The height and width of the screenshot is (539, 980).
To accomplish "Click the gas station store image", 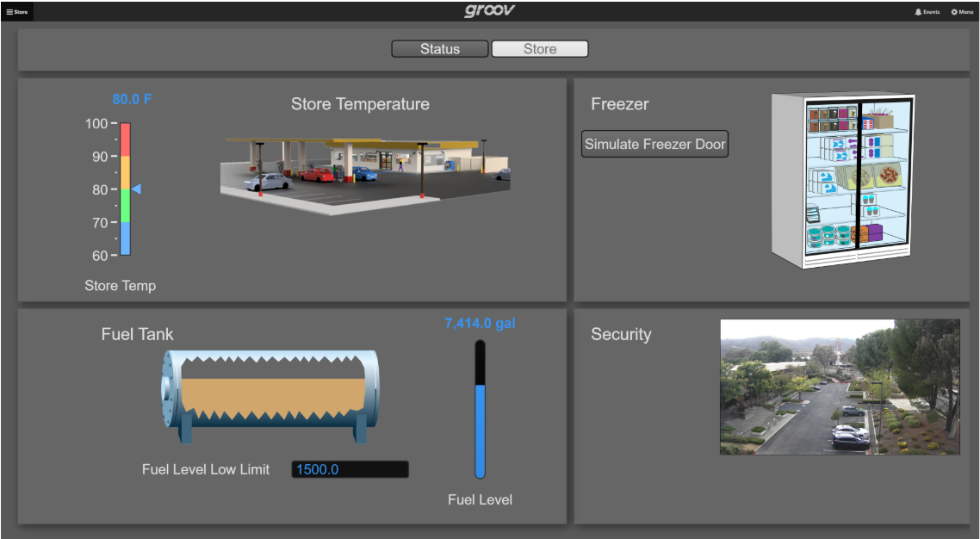I will click(364, 176).
